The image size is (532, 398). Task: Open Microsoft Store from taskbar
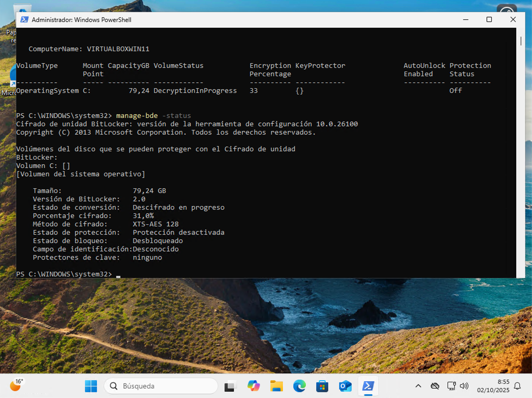pyautogui.click(x=322, y=386)
